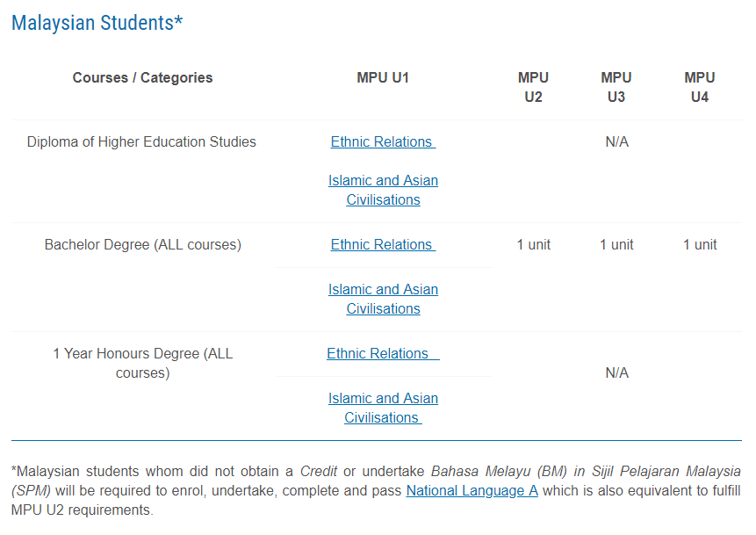Click N/A in the Honours Degree row
The width and height of the screenshot is (756, 535).
[616, 372]
